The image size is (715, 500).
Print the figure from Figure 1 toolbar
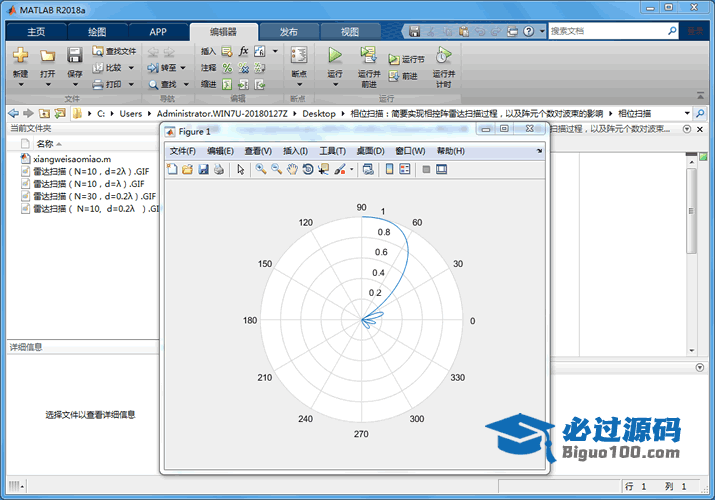[219, 170]
